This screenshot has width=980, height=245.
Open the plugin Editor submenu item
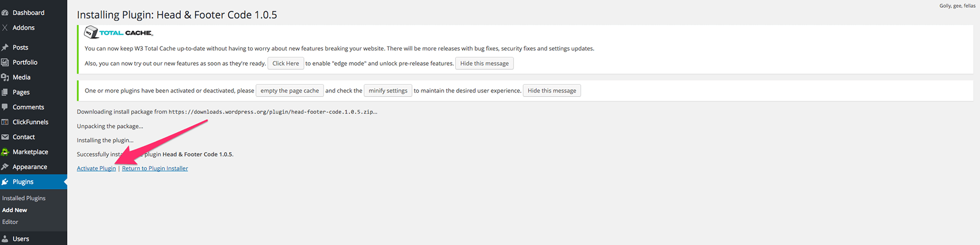[10, 222]
